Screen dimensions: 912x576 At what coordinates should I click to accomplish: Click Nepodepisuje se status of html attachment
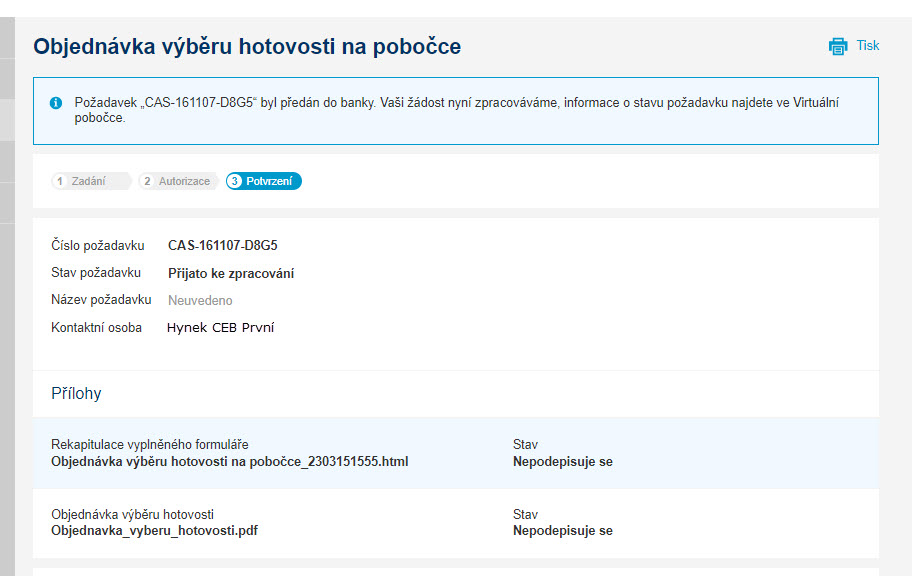pyautogui.click(x=562, y=461)
